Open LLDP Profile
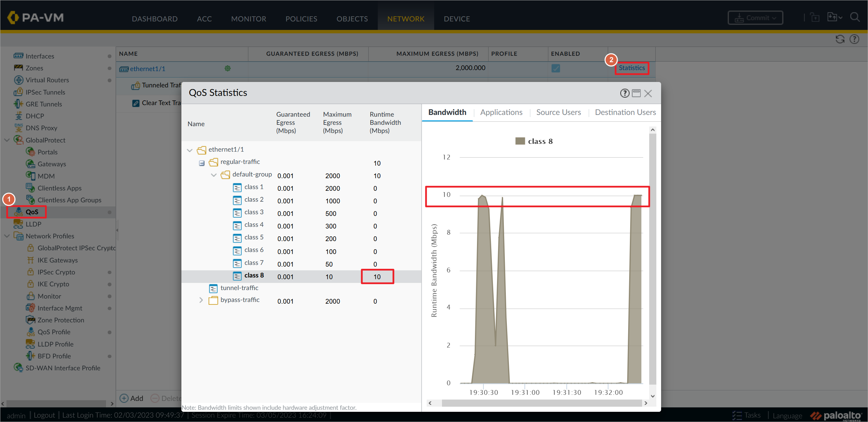 pos(55,344)
